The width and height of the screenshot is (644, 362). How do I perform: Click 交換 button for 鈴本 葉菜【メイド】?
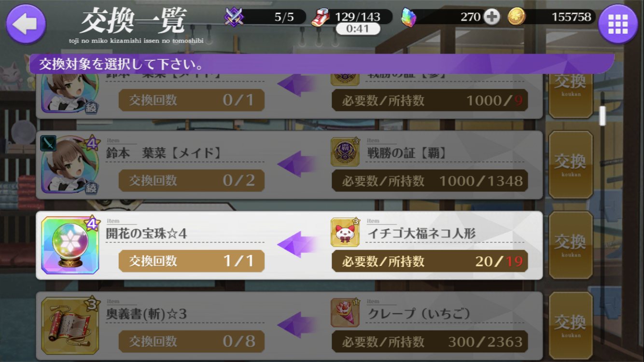pyautogui.click(x=571, y=165)
